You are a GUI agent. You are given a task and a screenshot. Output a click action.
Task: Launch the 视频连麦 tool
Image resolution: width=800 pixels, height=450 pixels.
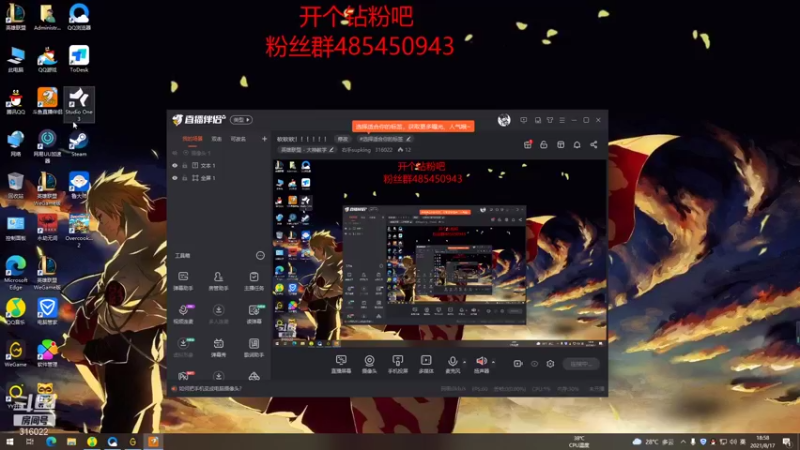(x=183, y=314)
